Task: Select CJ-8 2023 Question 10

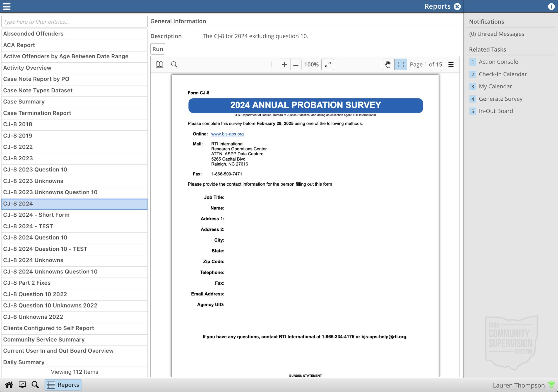Action: tap(74, 170)
